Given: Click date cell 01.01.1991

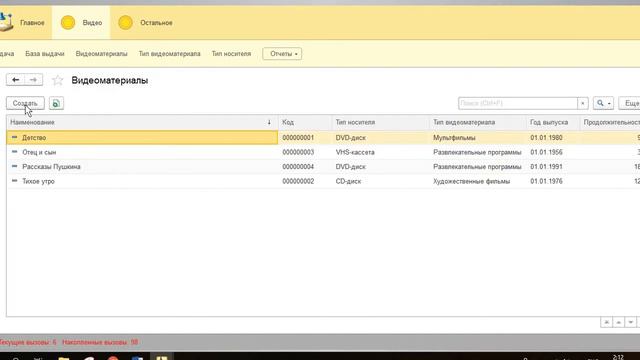Looking at the screenshot, I should point(546,167).
